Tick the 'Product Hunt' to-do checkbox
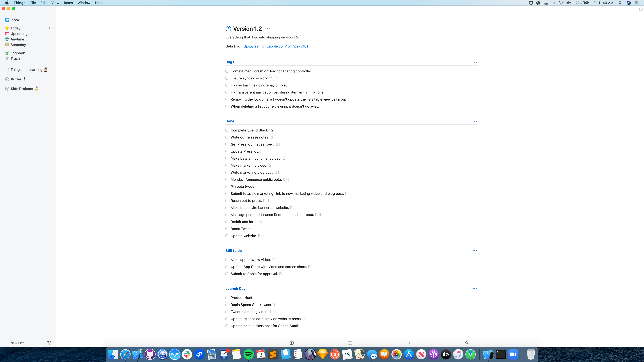Image resolution: width=644 pixels, height=362 pixels. tap(227, 298)
